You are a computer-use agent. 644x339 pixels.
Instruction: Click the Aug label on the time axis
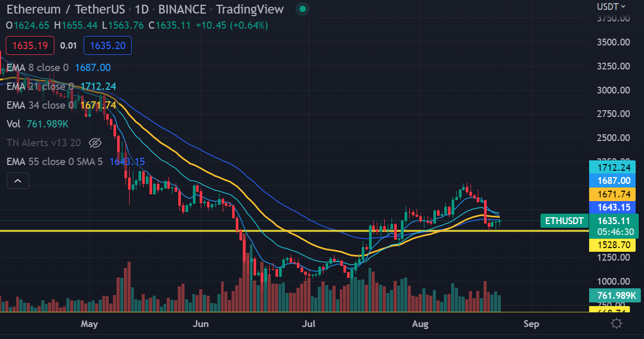click(420, 324)
